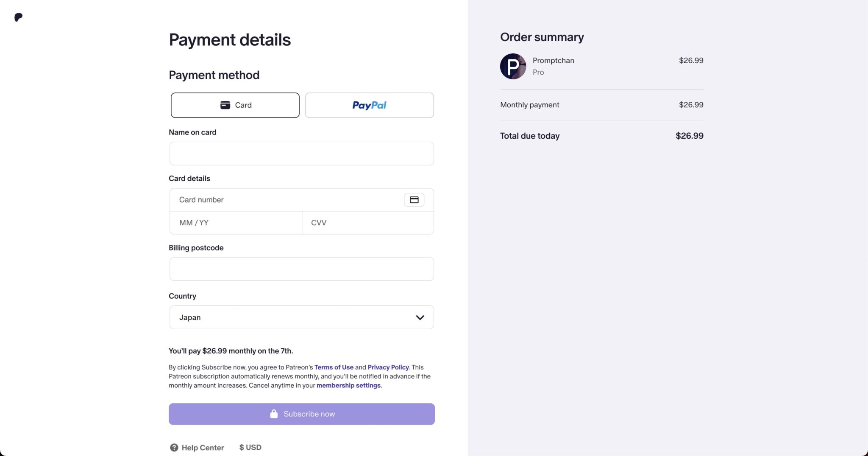
Task: Click the card brand icon in card number field
Action: pyautogui.click(x=414, y=200)
